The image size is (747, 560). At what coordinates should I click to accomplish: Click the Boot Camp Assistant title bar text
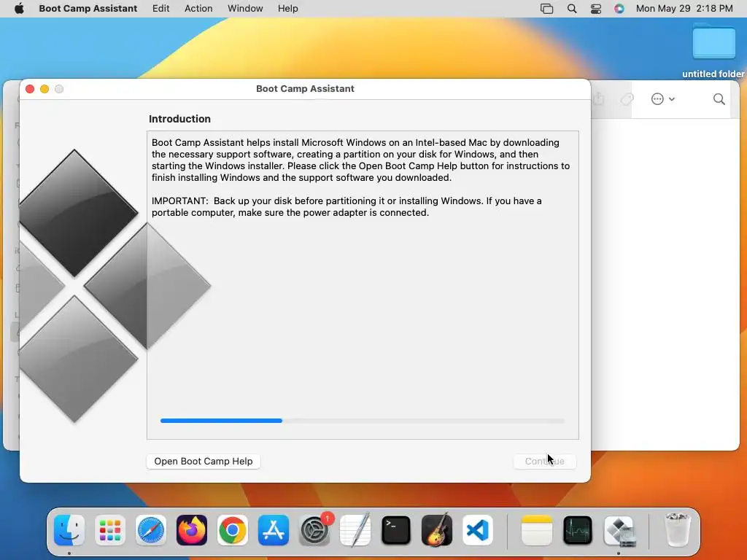[x=305, y=88]
